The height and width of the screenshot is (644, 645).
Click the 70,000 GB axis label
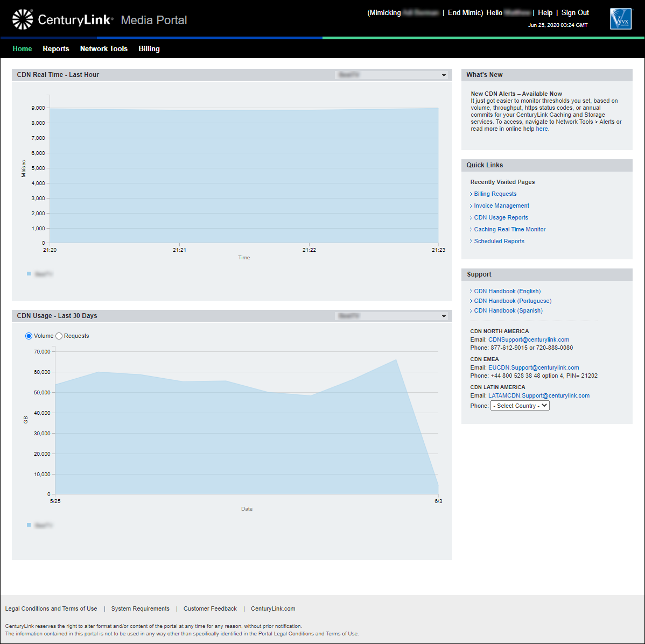(42, 352)
